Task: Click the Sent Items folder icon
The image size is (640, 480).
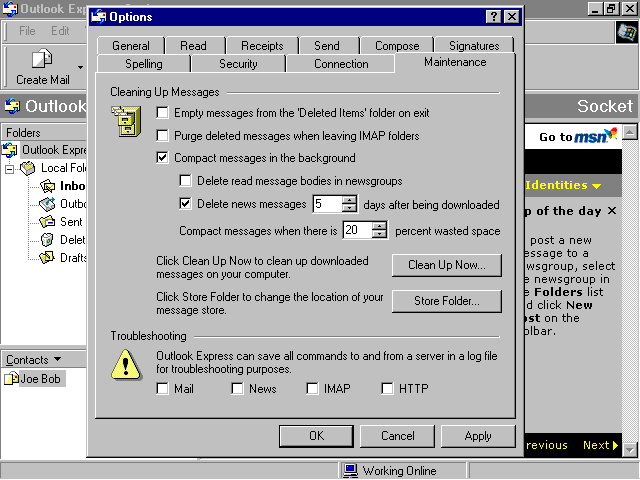Action: pyautogui.click(x=47, y=222)
